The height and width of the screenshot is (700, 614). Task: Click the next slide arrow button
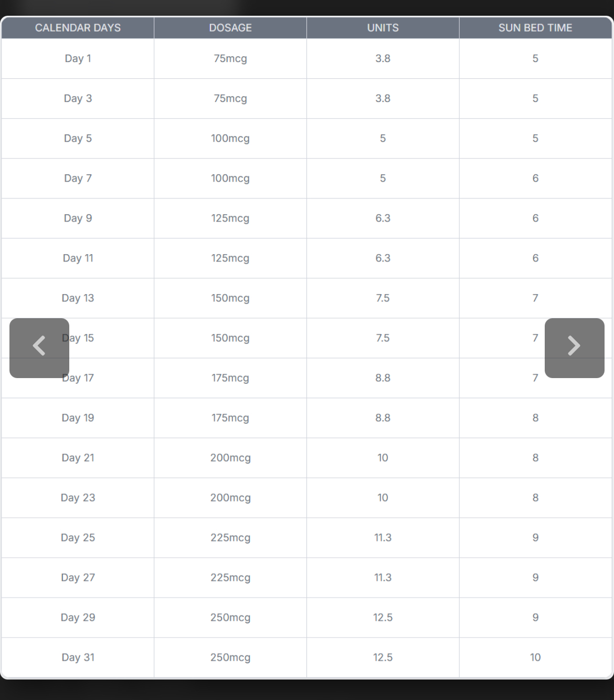tap(574, 348)
